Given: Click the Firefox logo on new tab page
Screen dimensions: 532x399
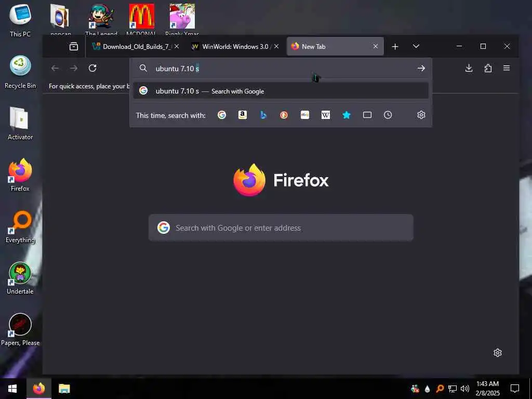Looking at the screenshot, I should [281, 180].
